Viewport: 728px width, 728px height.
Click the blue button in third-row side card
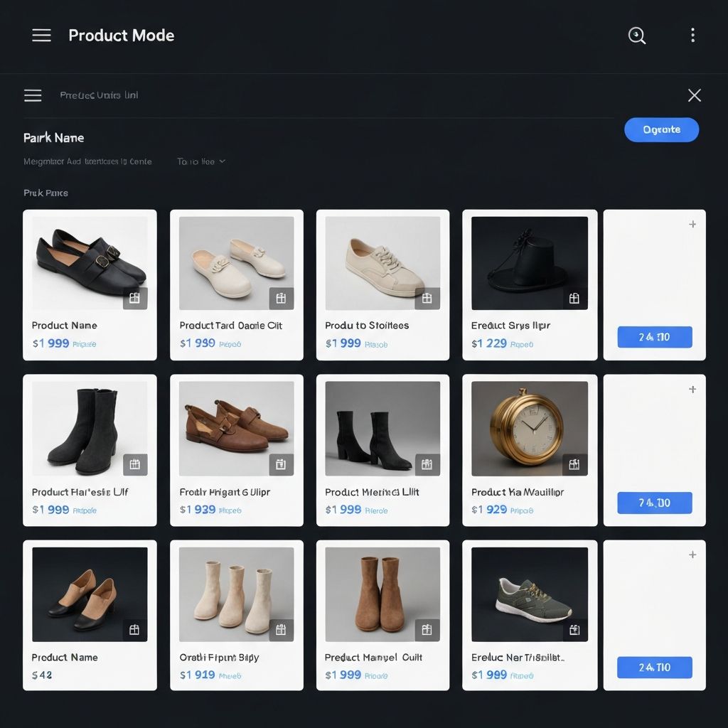coord(654,667)
